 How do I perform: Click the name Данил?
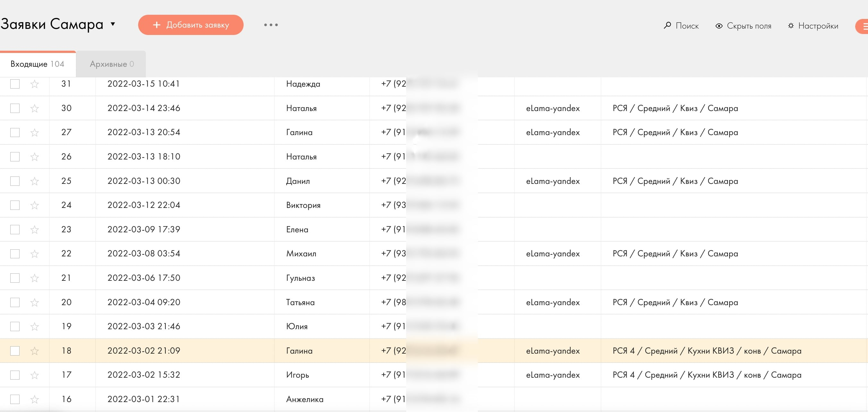pyautogui.click(x=298, y=181)
